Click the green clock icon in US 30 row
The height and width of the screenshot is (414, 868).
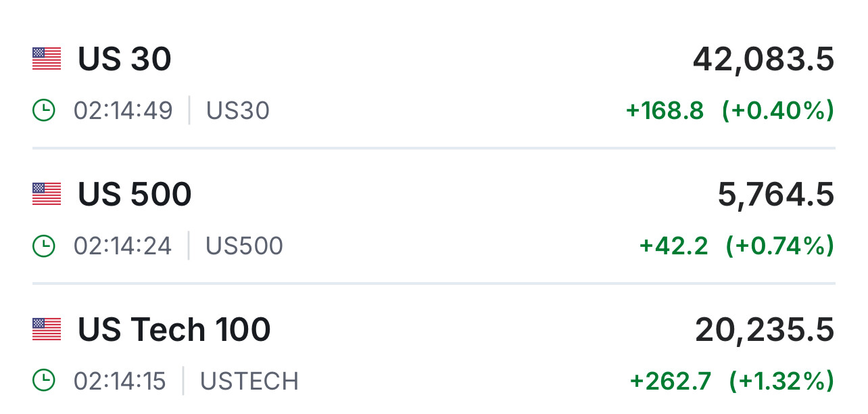coord(44,110)
